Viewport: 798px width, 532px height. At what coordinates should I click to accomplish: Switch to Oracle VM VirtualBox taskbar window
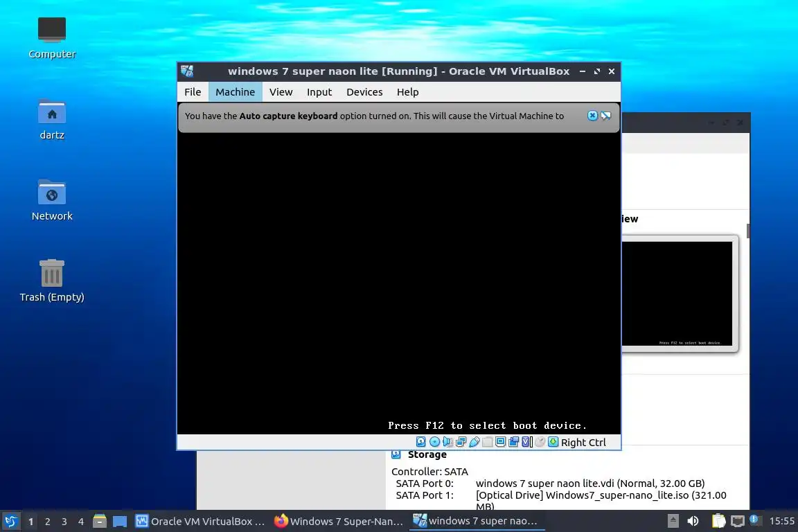point(200,522)
